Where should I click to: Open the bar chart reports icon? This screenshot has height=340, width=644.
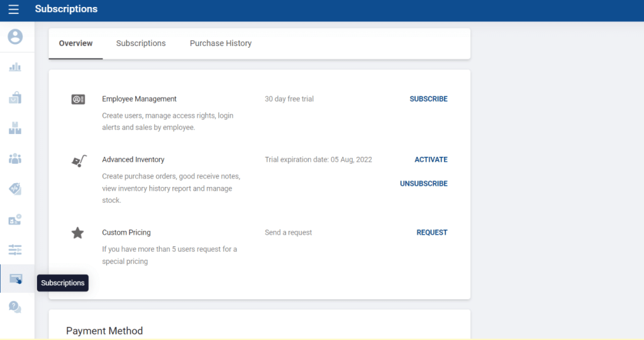tap(15, 67)
